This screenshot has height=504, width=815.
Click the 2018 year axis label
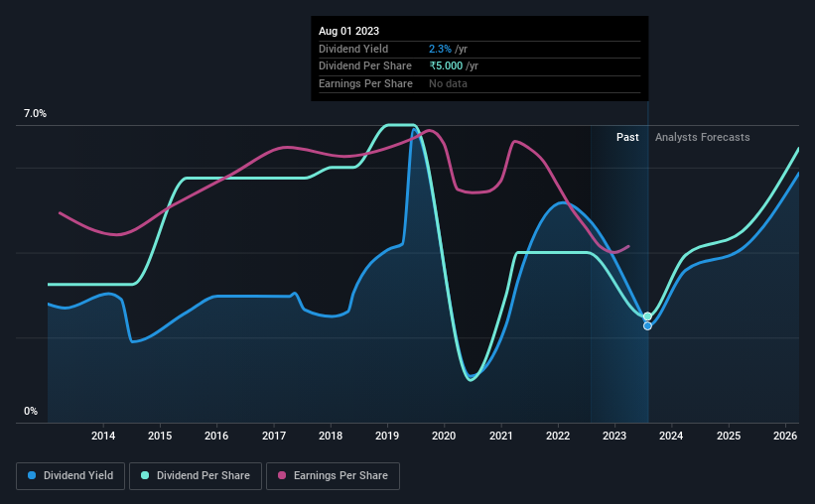331,436
